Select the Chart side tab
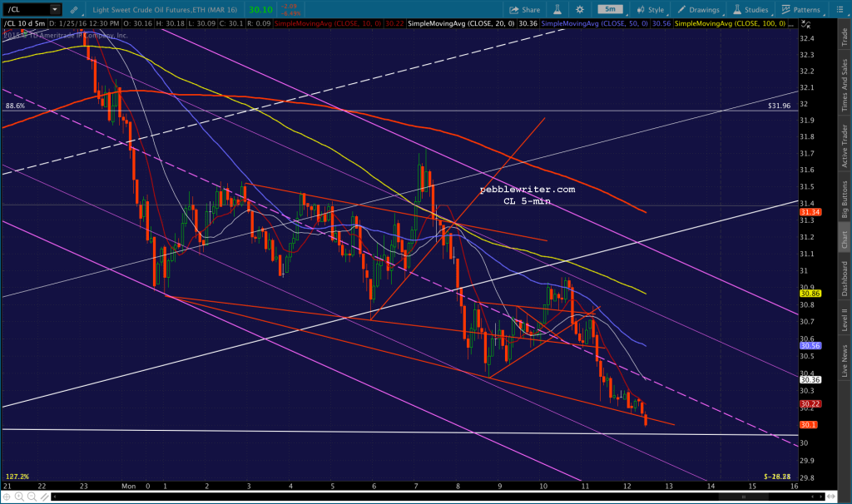 (x=845, y=240)
